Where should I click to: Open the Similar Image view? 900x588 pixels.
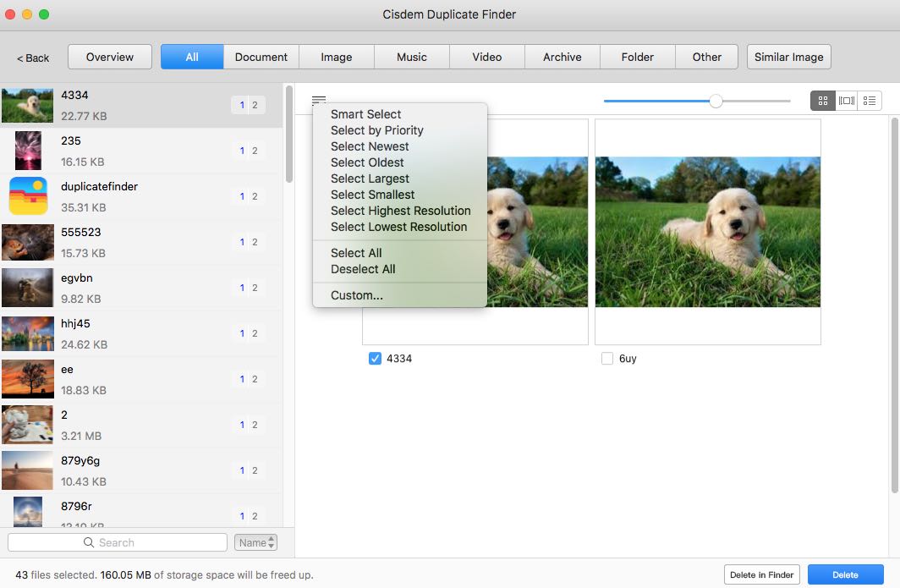[788, 57]
